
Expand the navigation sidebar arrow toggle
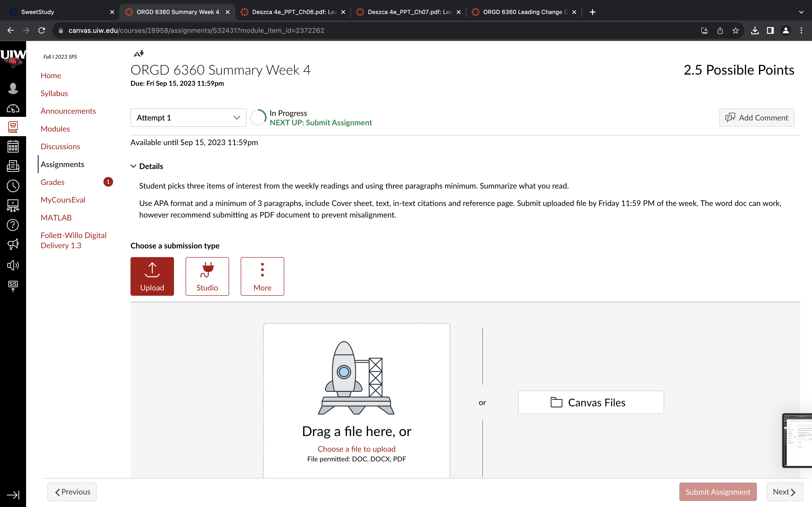[13, 495]
